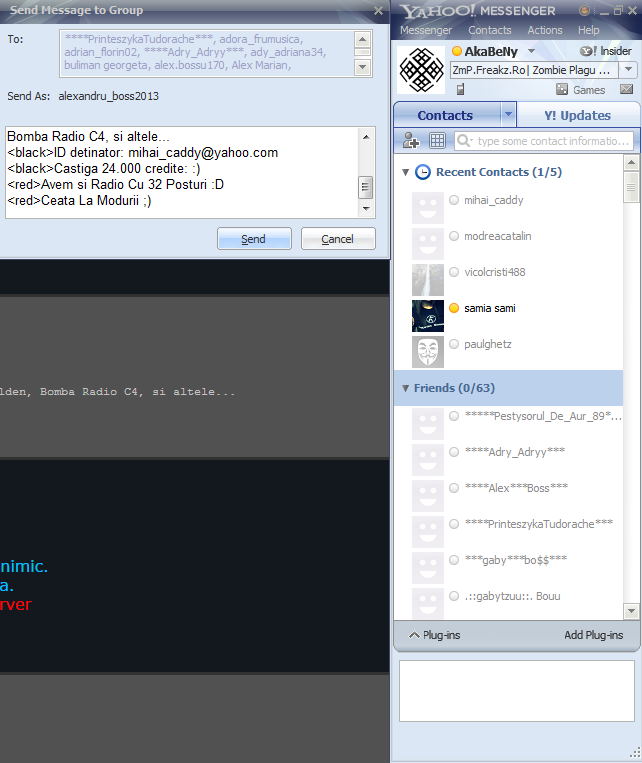Open the status message dropdown arrow
Image resolution: width=642 pixels, height=763 pixels.
[628, 70]
